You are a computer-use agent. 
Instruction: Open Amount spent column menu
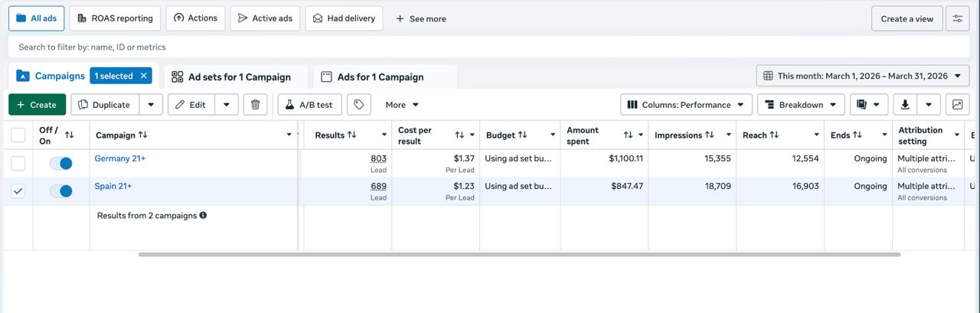(x=641, y=135)
